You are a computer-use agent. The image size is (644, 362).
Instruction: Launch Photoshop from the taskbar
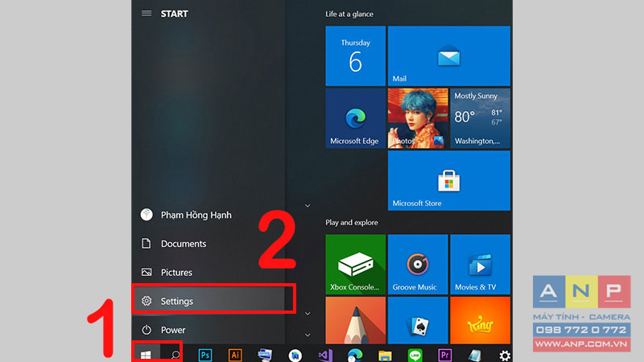point(205,355)
